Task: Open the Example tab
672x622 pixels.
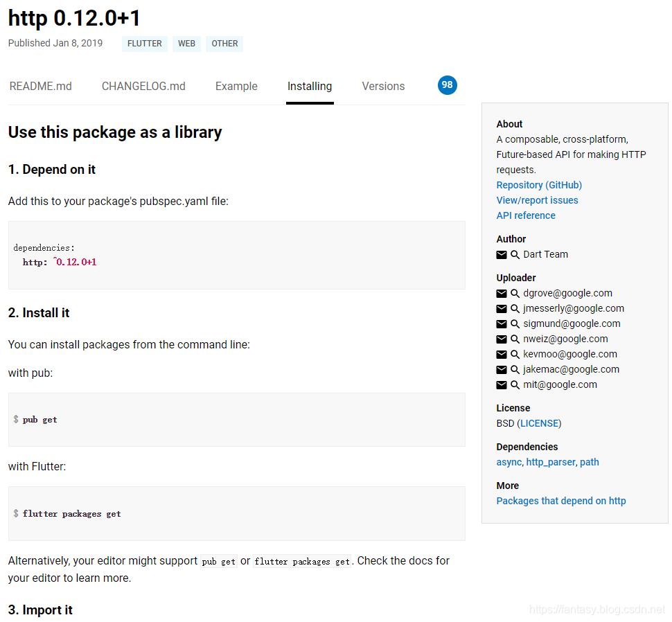Action: pos(236,87)
